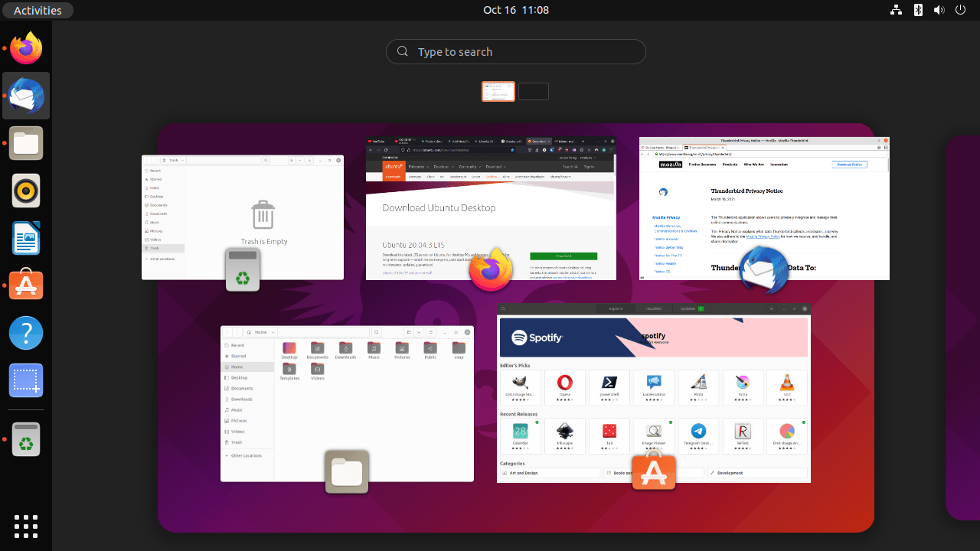Image resolution: width=980 pixels, height=551 pixels.
Task: Activate the Download Ubuntu Desktop Firefox window
Action: [x=491, y=208]
